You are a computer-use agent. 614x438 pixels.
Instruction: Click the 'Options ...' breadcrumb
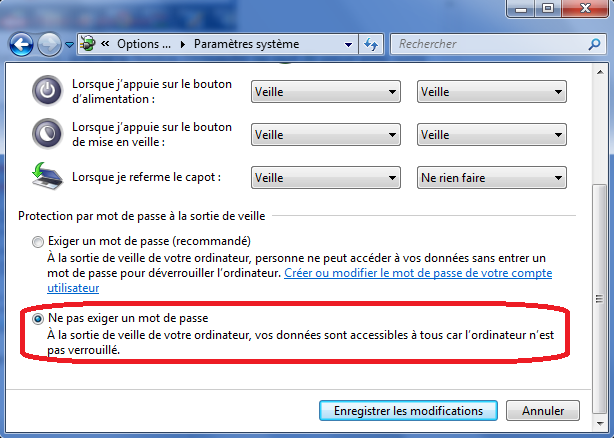click(144, 44)
